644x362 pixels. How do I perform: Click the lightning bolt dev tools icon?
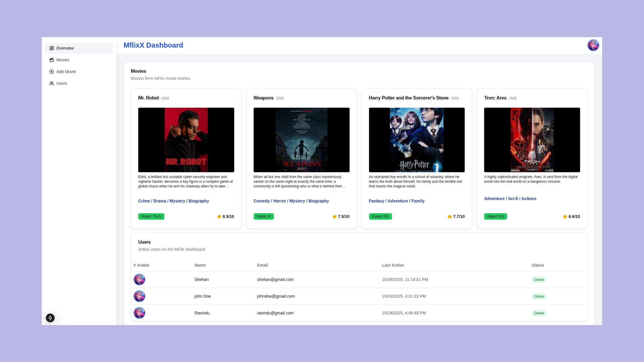click(50, 318)
